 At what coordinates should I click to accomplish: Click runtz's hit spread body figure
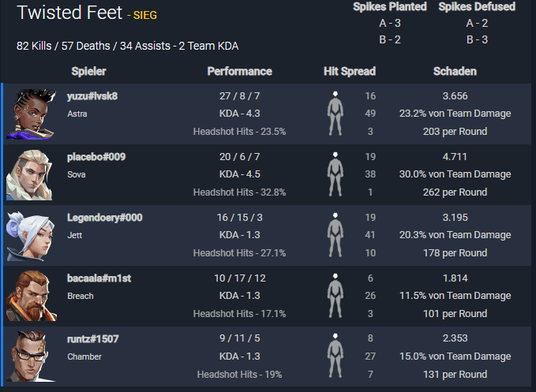335,356
